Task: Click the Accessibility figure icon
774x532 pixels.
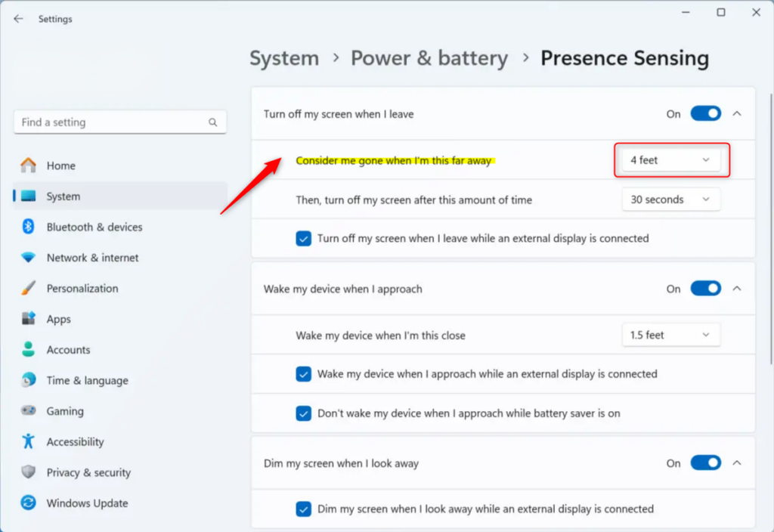Action: pyautogui.click(x=28, y=441)
